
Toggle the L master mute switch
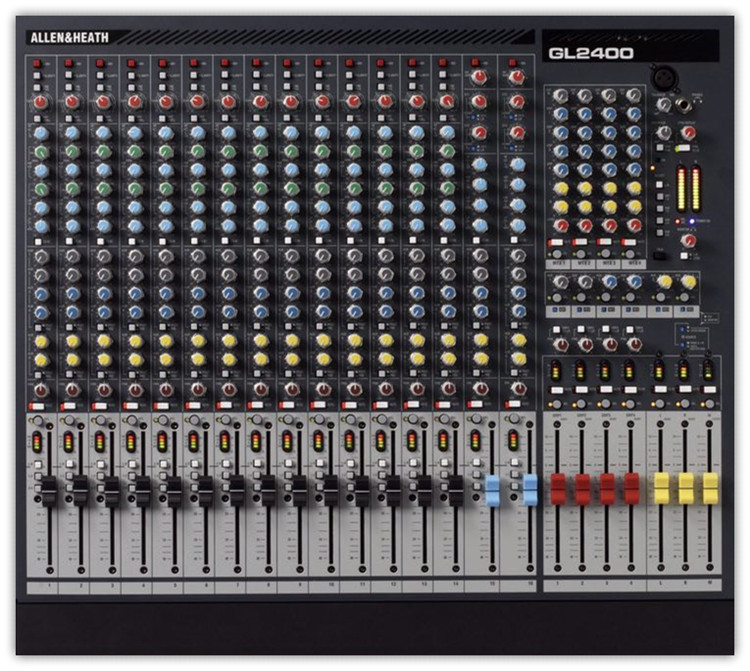coord(660,390)
